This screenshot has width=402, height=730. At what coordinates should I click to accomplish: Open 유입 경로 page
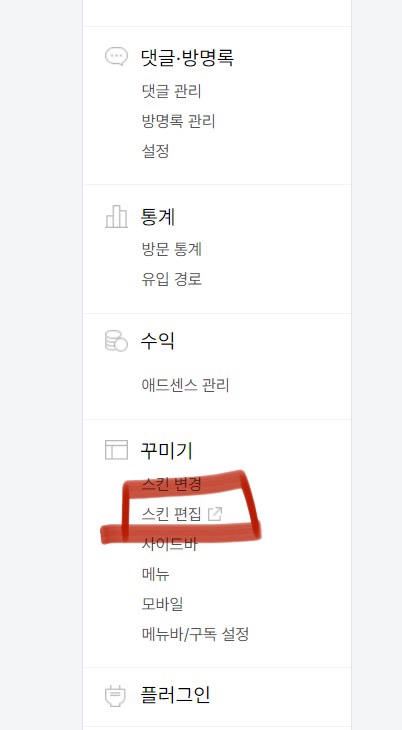click(x=172, y=279)
